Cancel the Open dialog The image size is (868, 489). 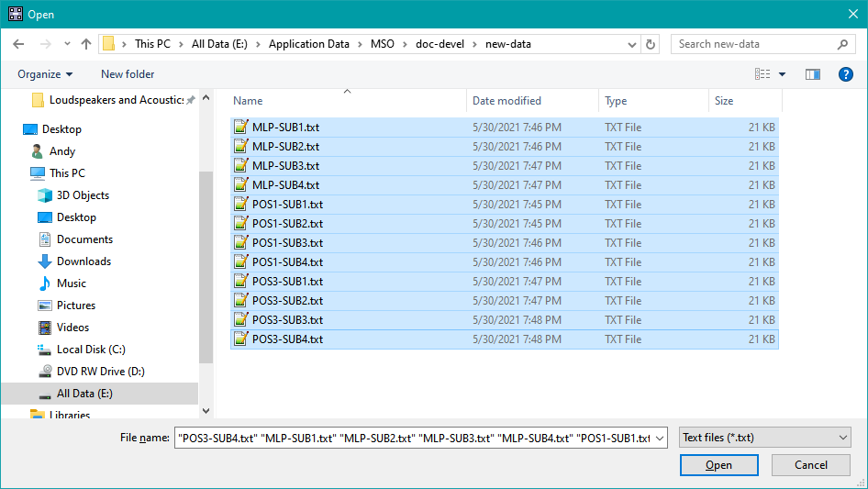click(811, 465)
